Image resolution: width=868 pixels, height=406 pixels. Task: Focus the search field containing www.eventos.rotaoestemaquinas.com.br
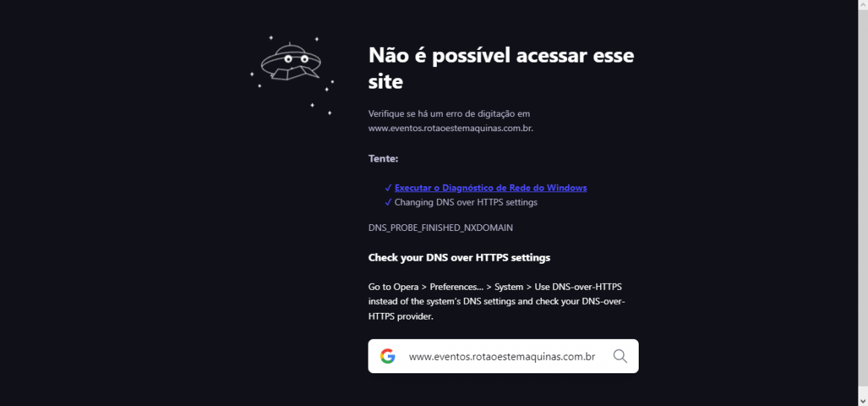tap(502, 357)
